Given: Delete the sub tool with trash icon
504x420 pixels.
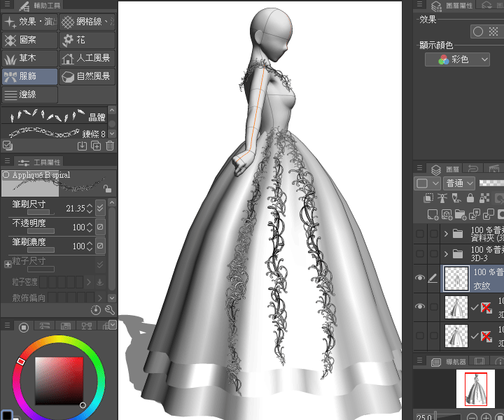Looking at the screenshot, I should click(110, 146).
